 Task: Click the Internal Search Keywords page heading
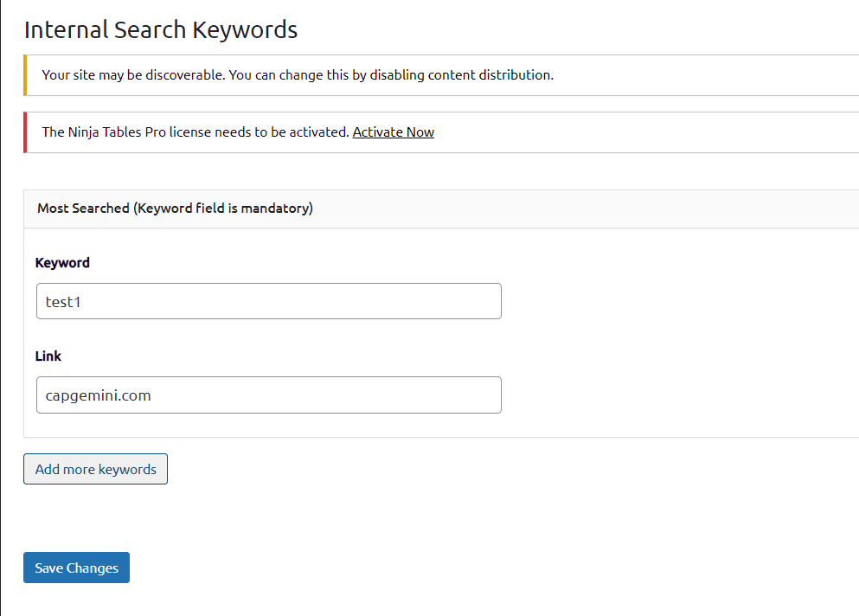[x=161, y=30]
